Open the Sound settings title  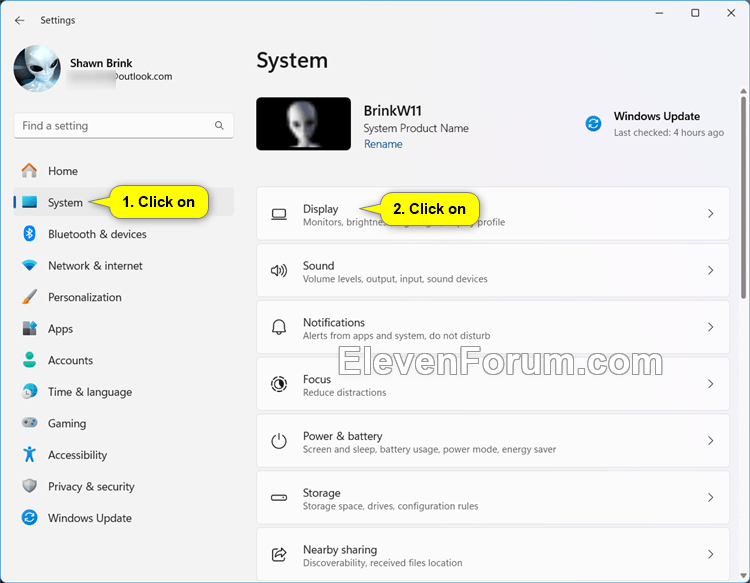(x=319, y=265)
